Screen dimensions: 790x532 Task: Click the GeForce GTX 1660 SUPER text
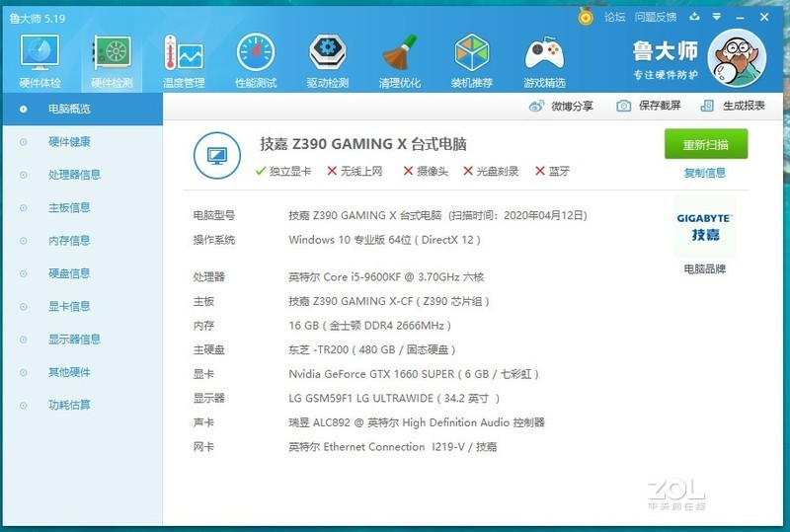coord(414,374)
